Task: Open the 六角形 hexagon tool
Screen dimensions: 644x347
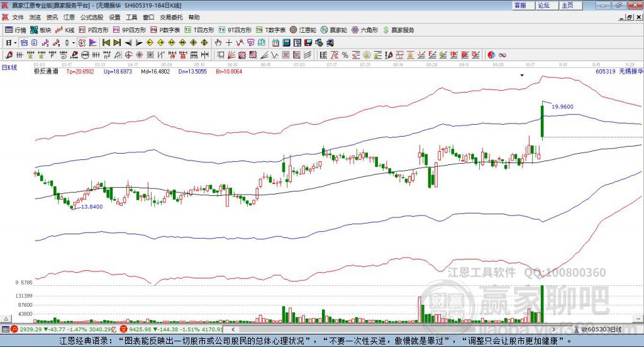Action: (x=365, y=30)
